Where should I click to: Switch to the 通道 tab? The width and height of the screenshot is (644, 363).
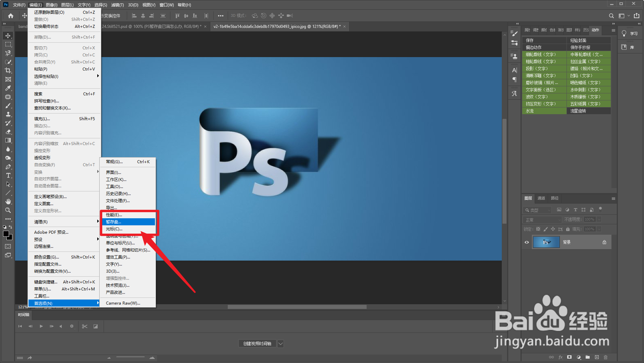pos(541,198)
